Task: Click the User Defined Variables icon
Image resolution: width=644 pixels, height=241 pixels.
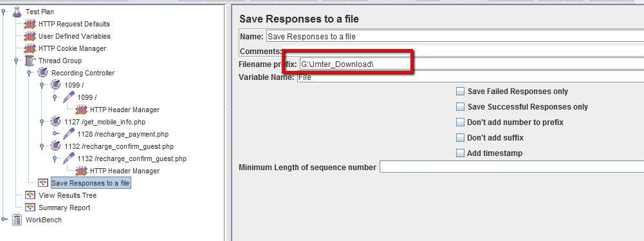Action: [30, 36]
